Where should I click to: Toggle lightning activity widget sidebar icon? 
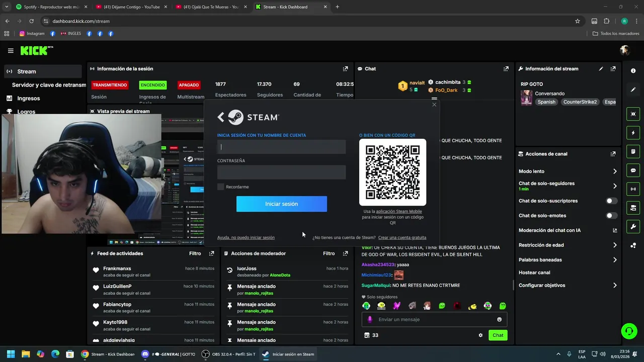pos(633,133)
